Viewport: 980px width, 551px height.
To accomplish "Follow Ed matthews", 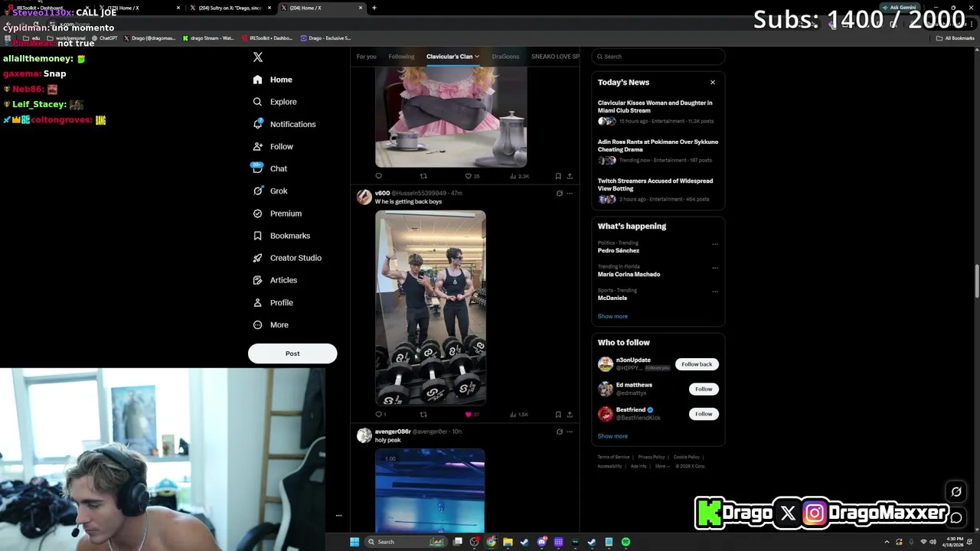I will 704,389.
